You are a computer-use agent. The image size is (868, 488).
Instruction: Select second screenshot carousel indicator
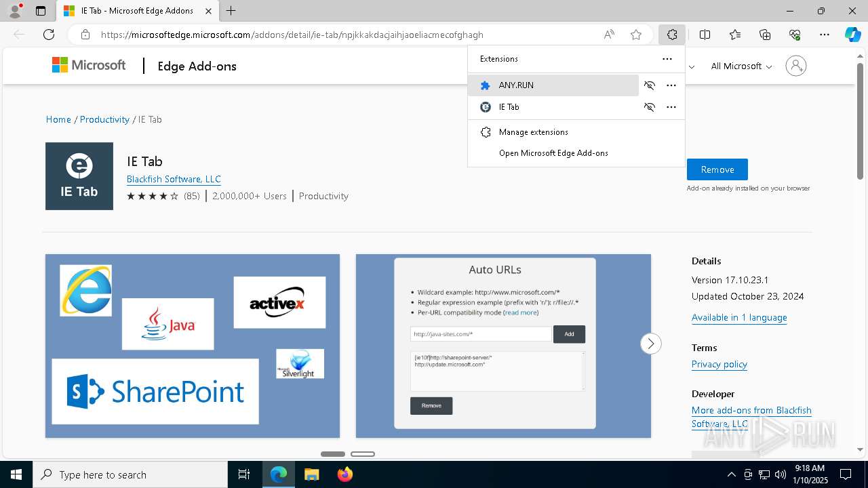[x=363, y=454]
